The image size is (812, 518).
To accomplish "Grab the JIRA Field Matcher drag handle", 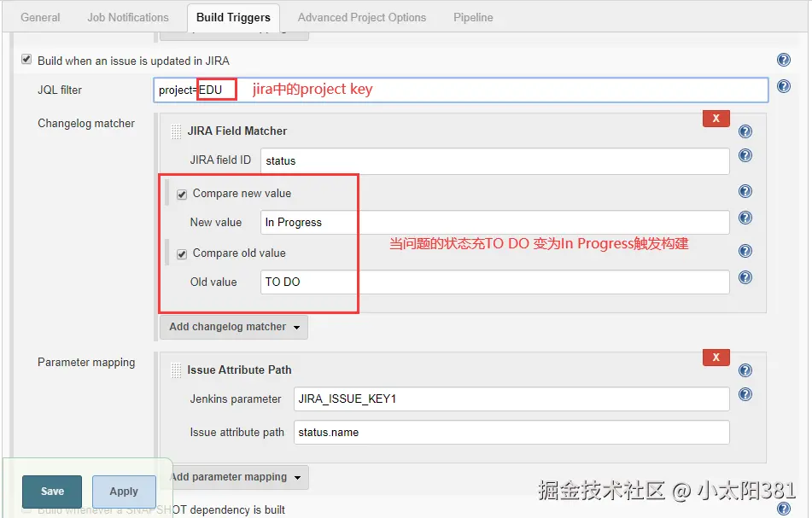I will 176,131.
